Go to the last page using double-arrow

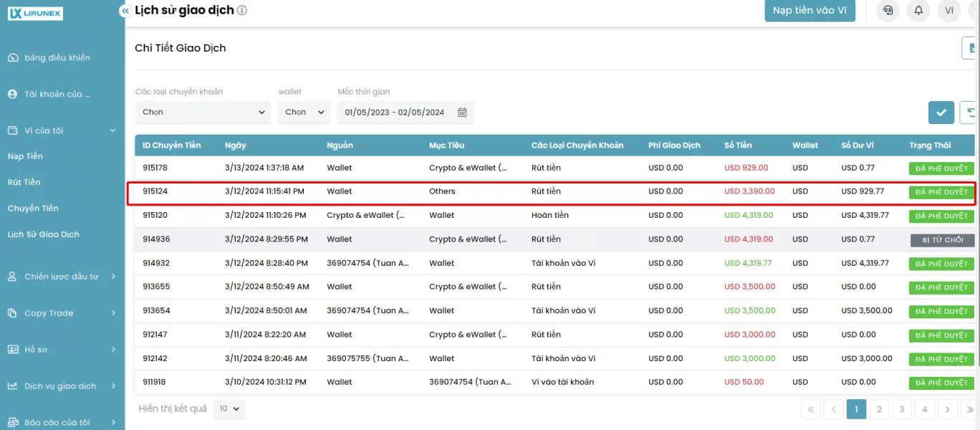(x=971, y=409)
